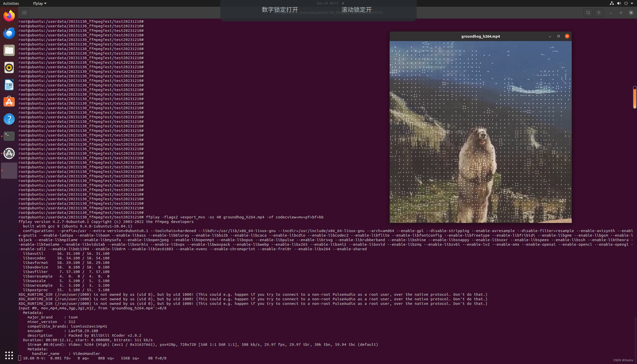Viewport: 637px width, 364px height.
Task: Click the 'handler_name : VideoHandler' line
Action: tap(66, 354)
